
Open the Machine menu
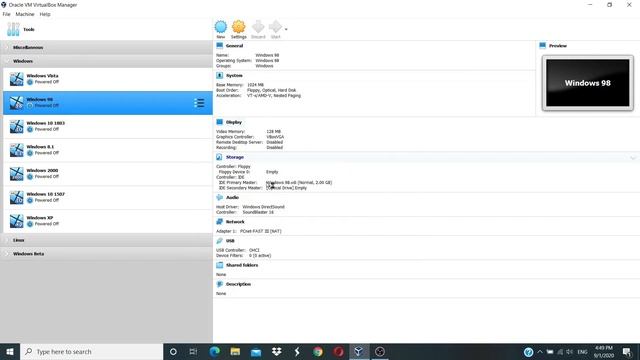pyautogui.click(x=25, y=14)
